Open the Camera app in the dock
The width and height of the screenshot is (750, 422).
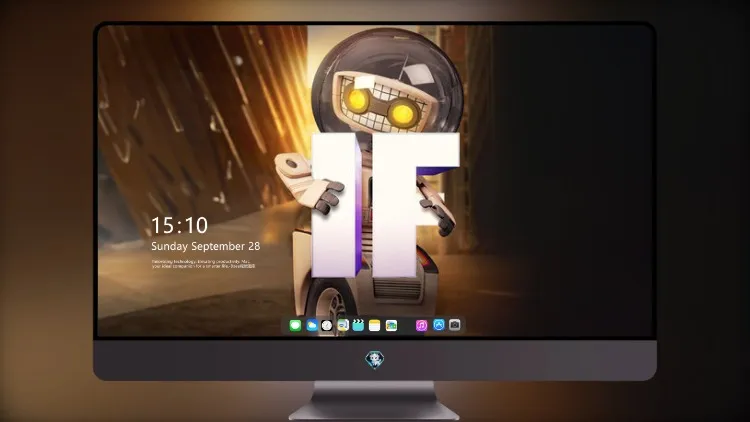pyautogui.click(x=455, y=325)
